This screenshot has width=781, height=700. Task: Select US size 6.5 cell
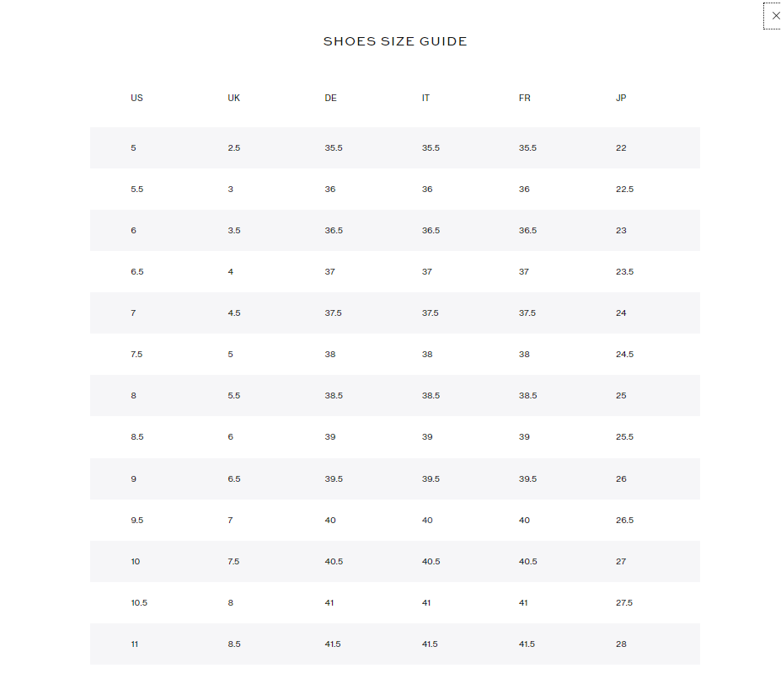pos(136,272)
